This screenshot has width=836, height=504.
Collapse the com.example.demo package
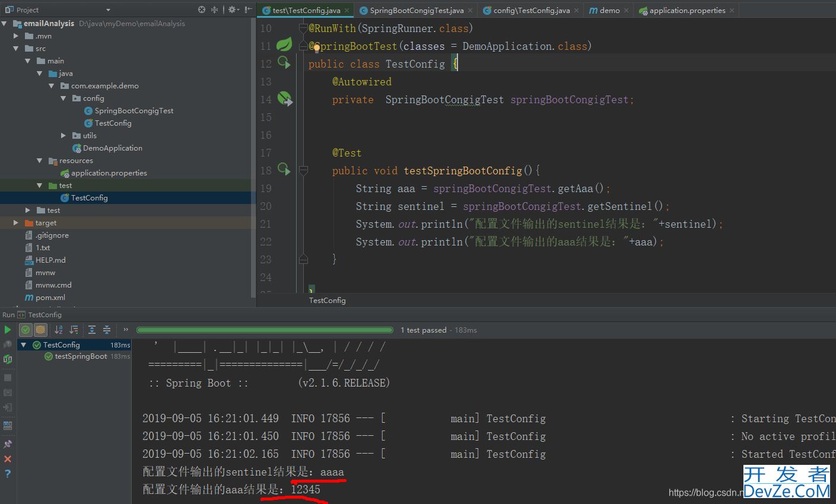pyautogui.click(x=52, y=86)
